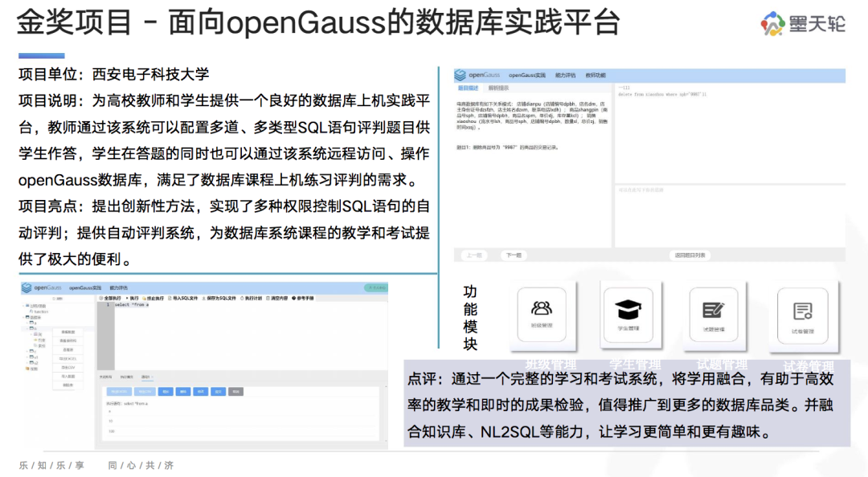Open the 试卷管理 exam paper icon
This screenshot has height=477, width=868.
[802, 316]
